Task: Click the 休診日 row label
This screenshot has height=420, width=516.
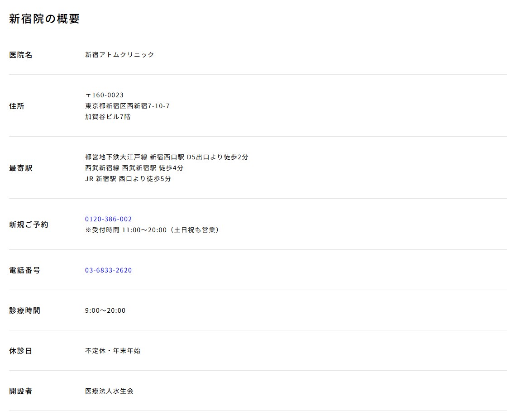Action: (21, 351)
